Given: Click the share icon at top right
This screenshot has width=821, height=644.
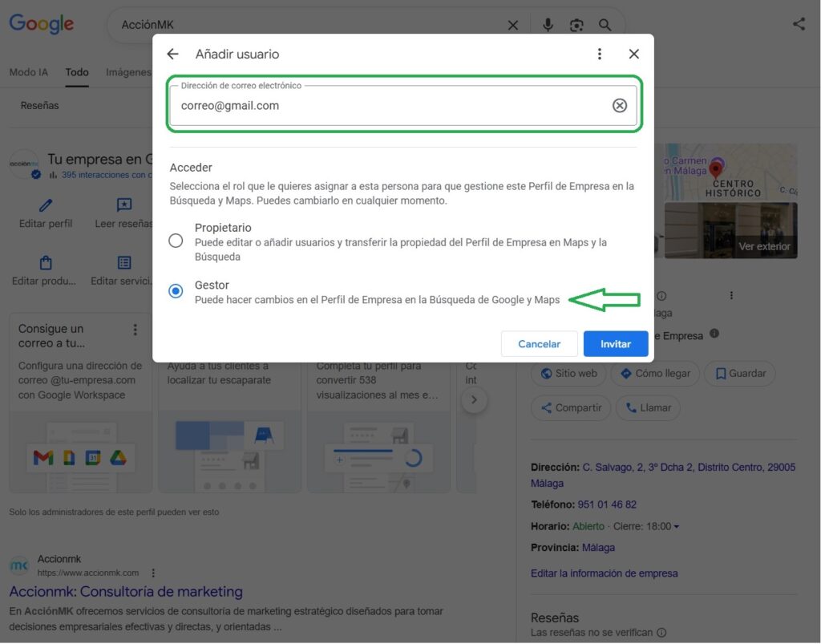Looking at the screenshot, I should click(x=799, y=24).
